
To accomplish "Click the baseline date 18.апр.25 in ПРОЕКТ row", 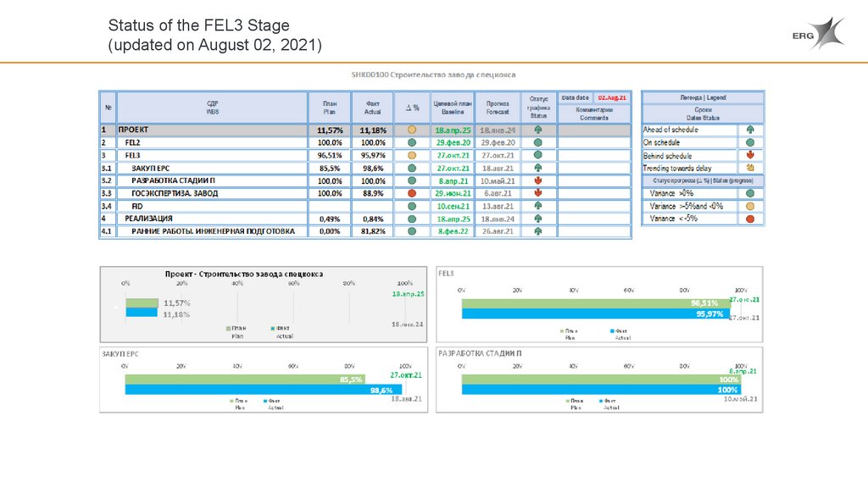I will (x=453, y=130).
